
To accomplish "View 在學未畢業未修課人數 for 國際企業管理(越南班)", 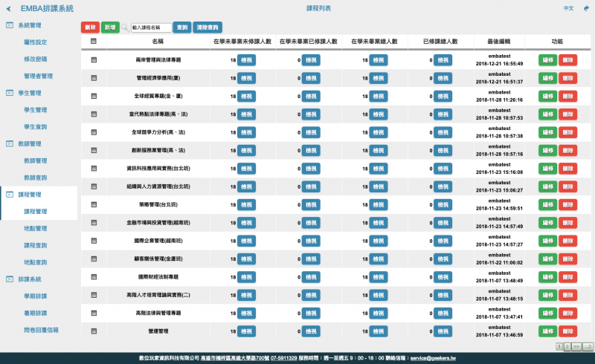I will click(x=246, y=241).
